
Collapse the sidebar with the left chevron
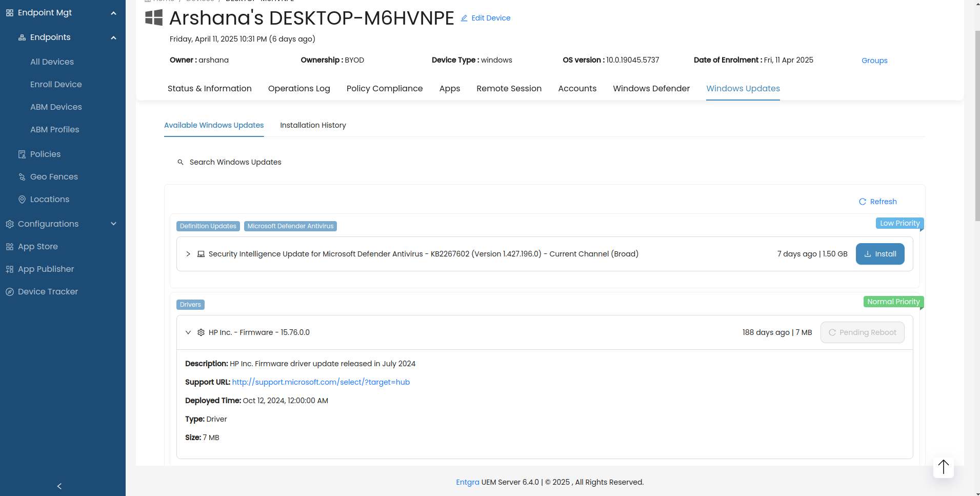(x=59, y=486)
